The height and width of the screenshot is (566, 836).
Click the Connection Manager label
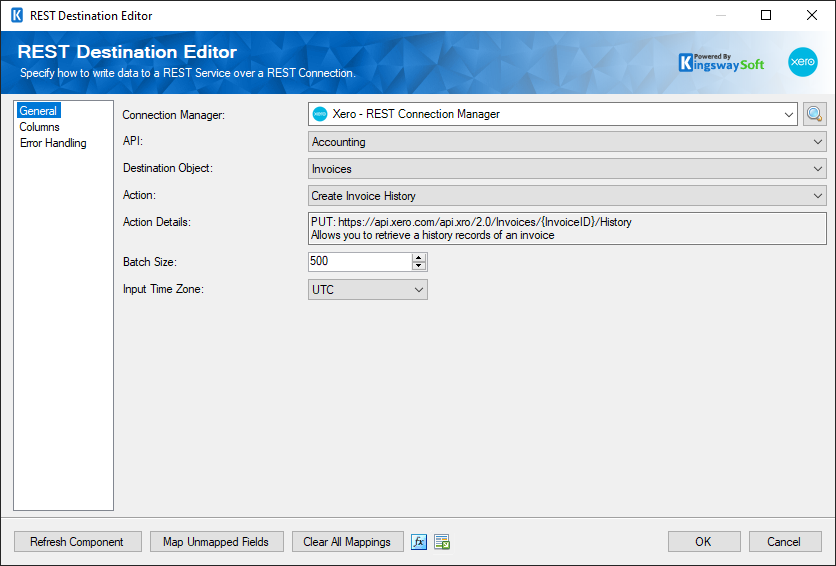click(x=174, y=115)
